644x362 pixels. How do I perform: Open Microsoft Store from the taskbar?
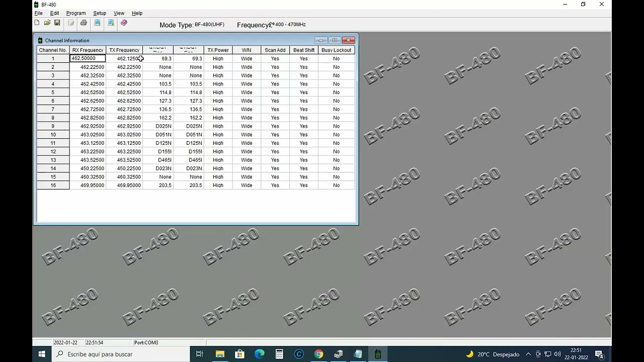tap(239, 354)
